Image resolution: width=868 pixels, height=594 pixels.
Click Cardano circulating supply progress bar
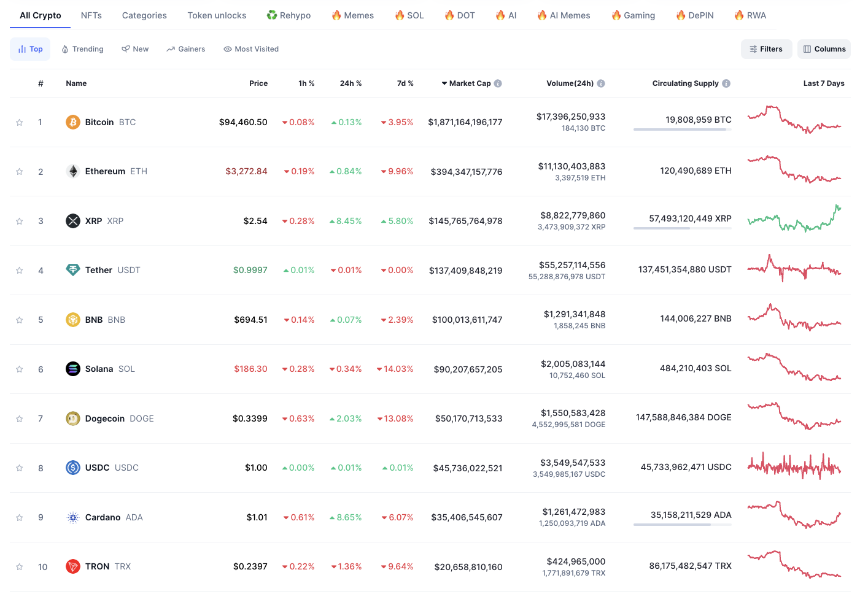pyautogui.click(x=683, y=525)
